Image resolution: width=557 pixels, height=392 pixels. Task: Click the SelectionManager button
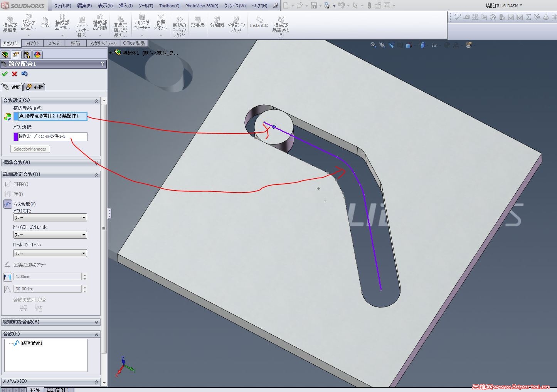30,149
